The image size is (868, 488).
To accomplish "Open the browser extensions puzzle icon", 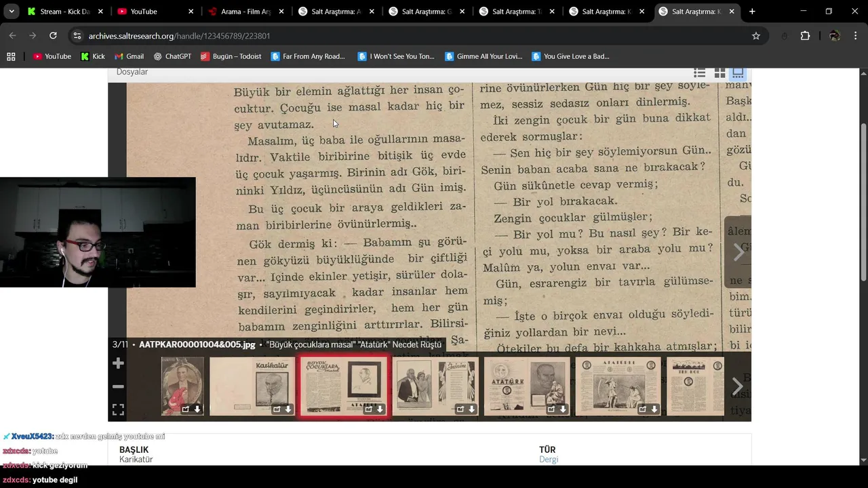I will click(805, 36).
